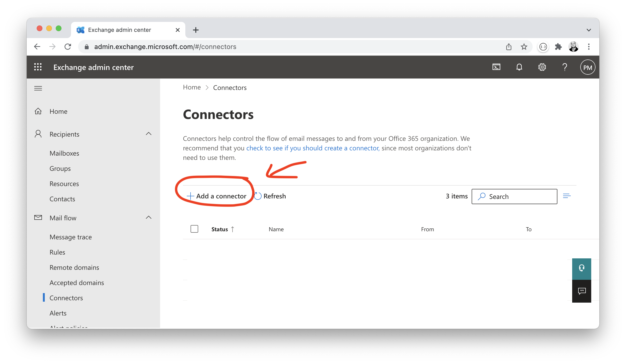
Task: Open Groups in the sidebar
Action: [60, 168]
